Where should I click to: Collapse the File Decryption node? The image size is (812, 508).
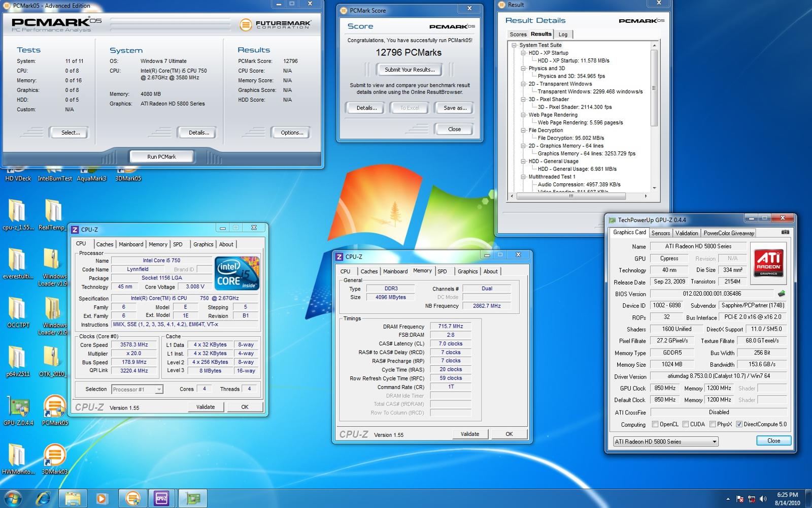523,130
